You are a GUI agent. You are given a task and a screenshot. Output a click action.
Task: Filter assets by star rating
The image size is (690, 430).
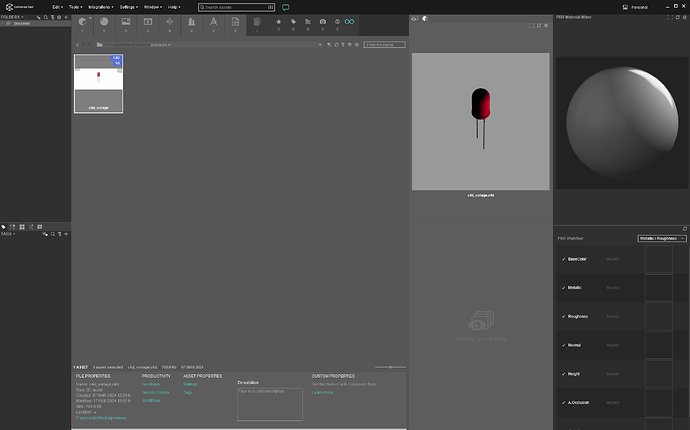tap(279, 22)
